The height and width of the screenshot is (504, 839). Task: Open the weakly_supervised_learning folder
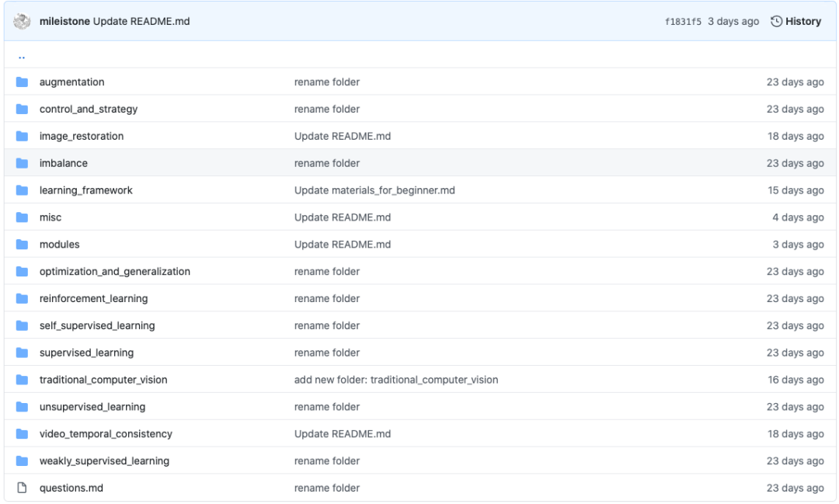[x=104, y=461]
